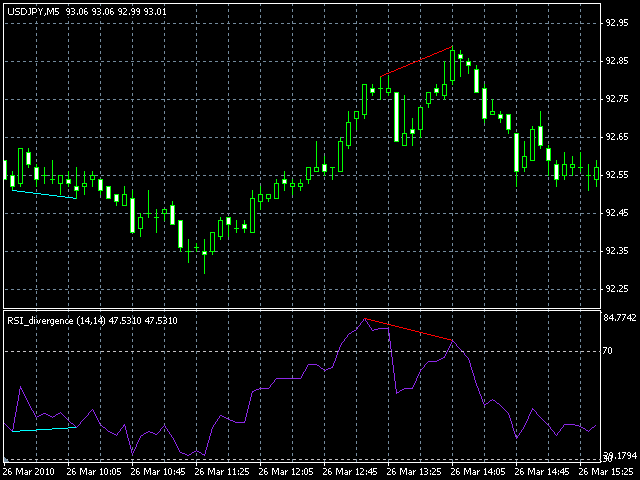Select the 92.25 price scale label
640x480 pixels.
click(617, 289)
